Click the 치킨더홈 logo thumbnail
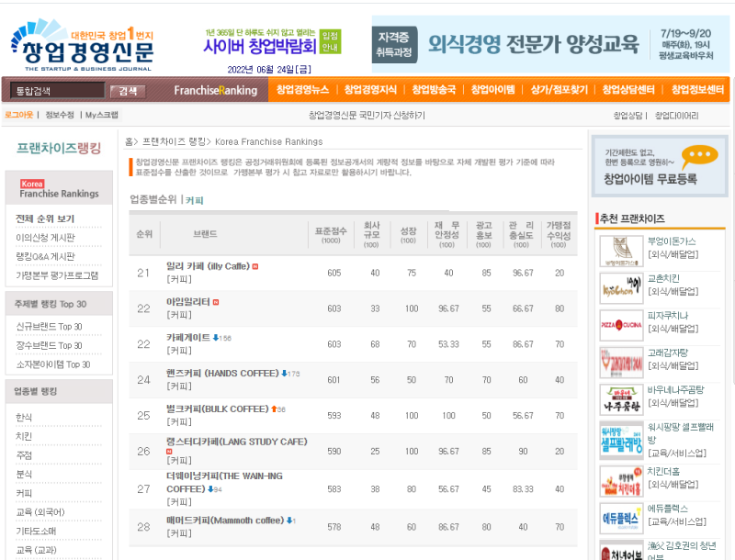Screen dimensions: 735x560 tap(621, 481)
